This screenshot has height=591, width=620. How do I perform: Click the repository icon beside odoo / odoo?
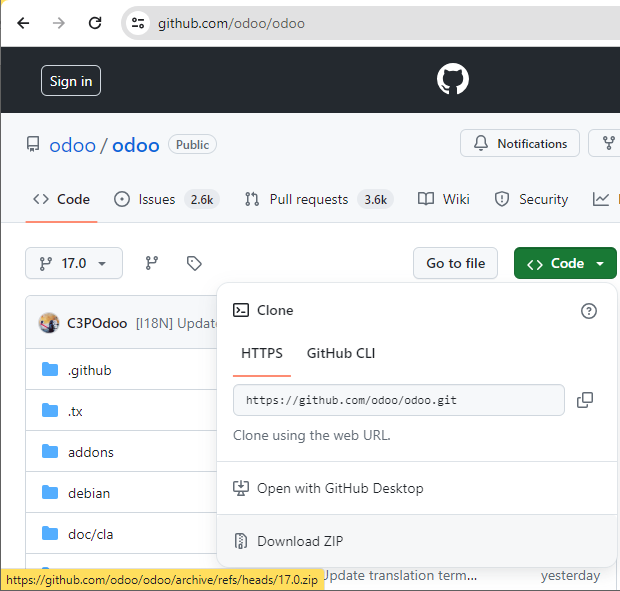[x=33, y=144]
